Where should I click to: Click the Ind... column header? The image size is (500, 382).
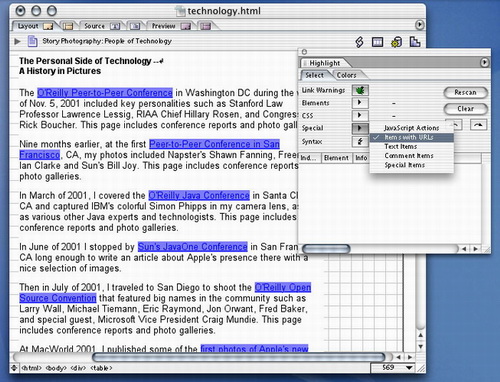[310, 158]
